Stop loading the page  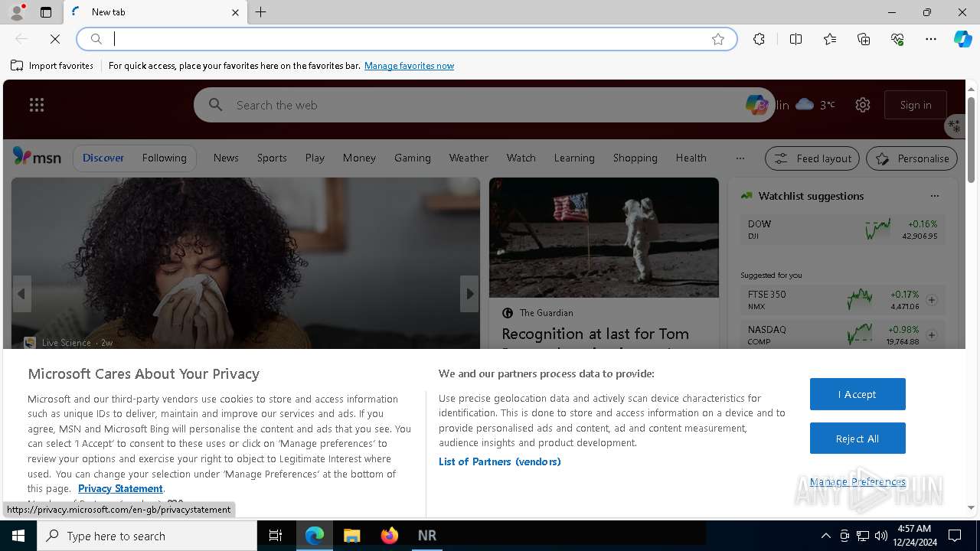55,39
